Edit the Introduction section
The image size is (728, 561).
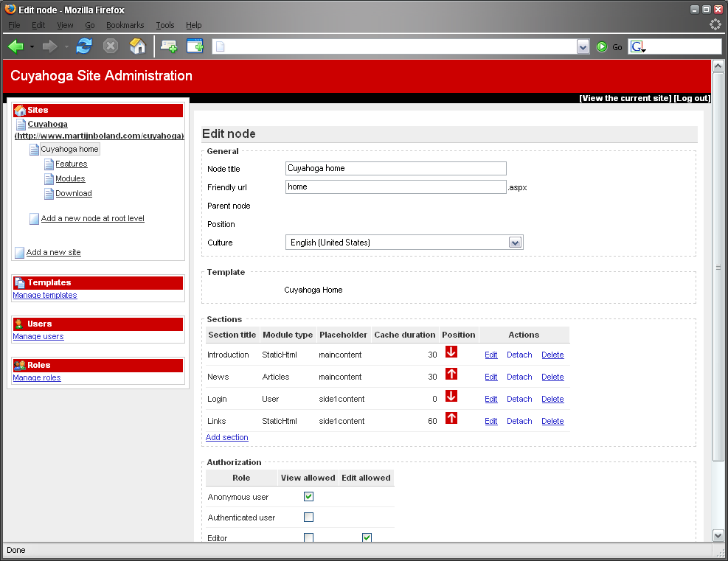click(x=491, y=355)
